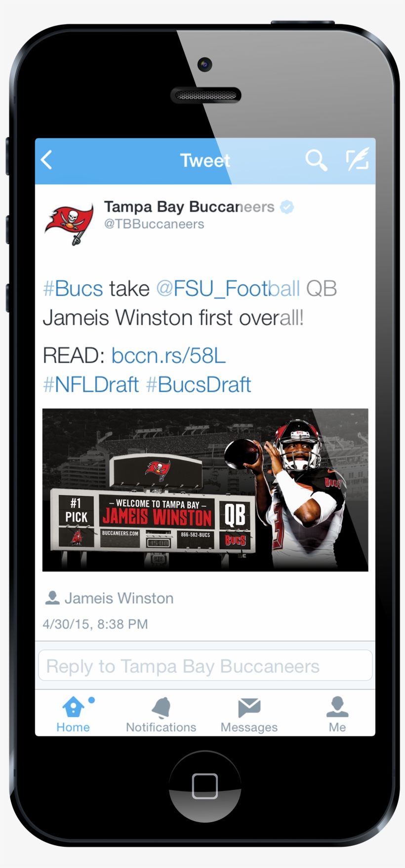Image resolution: width=405 pixels, height=868 pixels.
Task: View the Jameis Winston welcome image
Action: [x=205, y=490]
